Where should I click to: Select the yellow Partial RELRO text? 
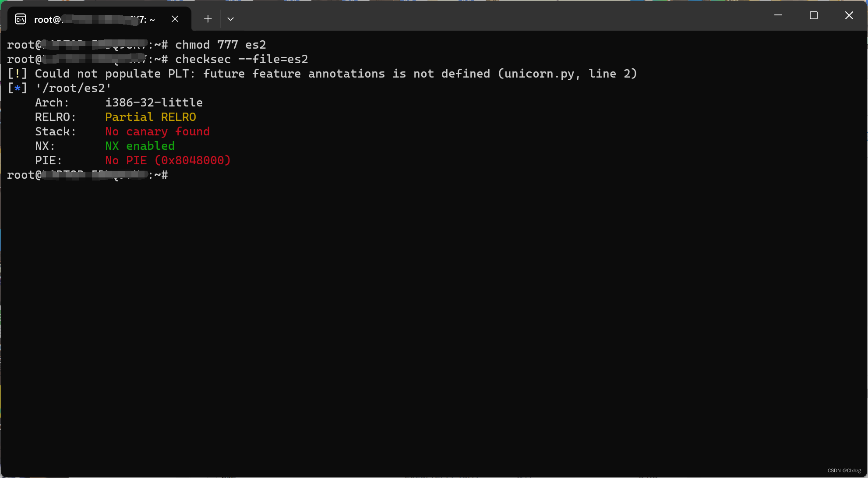coord(151,117)
